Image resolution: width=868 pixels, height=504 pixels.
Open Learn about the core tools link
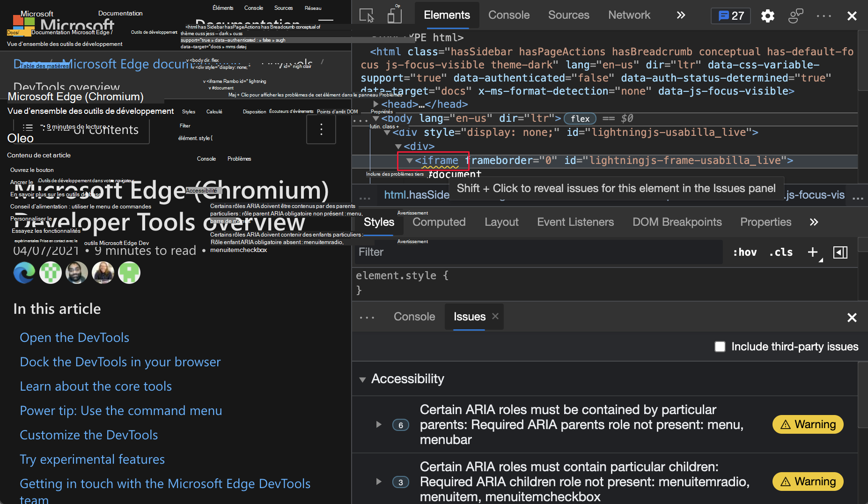[96, 386]
